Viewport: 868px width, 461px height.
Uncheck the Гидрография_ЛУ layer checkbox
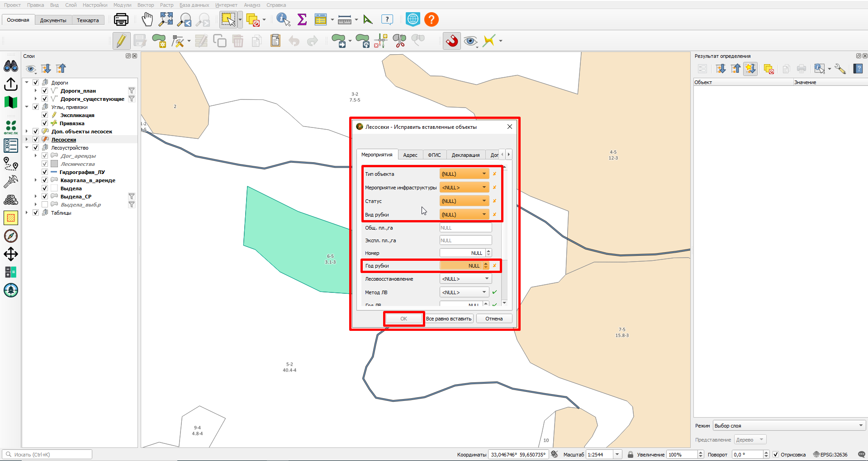45,172
